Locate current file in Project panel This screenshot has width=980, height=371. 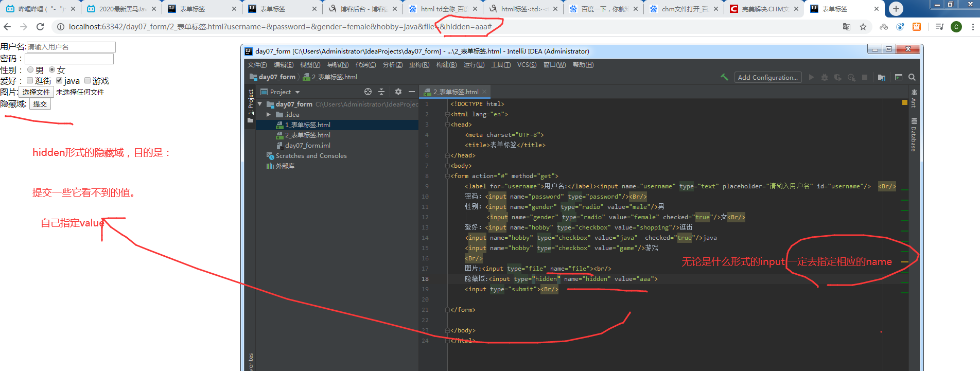[368, 92]
